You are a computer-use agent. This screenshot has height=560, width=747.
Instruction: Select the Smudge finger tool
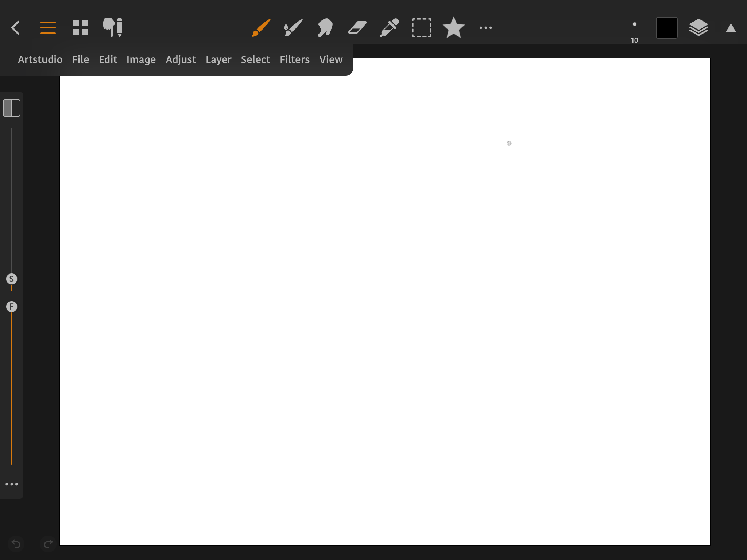point(325,28)
